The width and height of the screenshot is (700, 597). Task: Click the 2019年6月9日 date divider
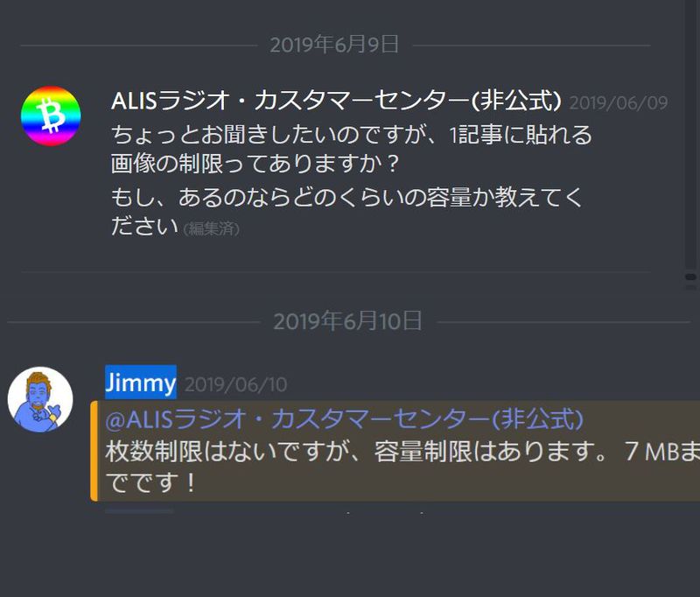click(x=334, y=45)
